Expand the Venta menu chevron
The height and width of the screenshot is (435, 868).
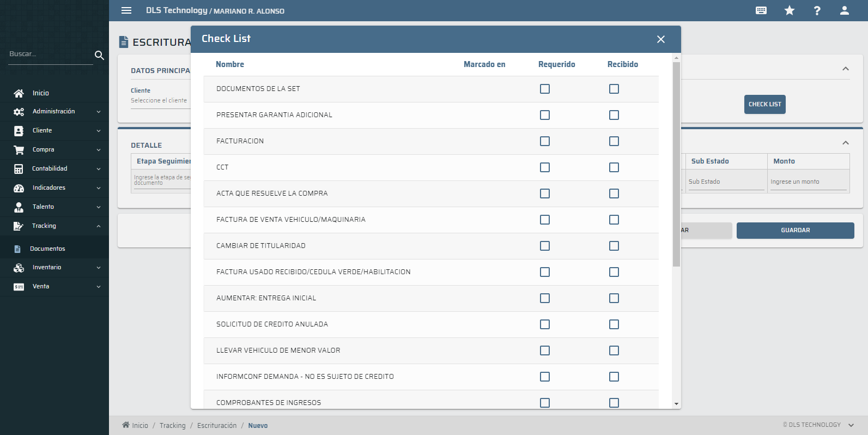tap(99, 287)
